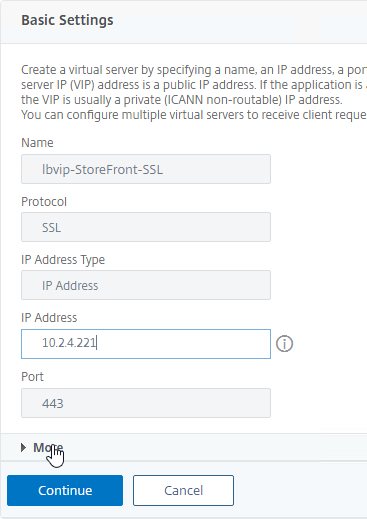367x519 pixels.
Task: Select the Port field showing 443
Action: pyautogui.click(x=146, y=403)
